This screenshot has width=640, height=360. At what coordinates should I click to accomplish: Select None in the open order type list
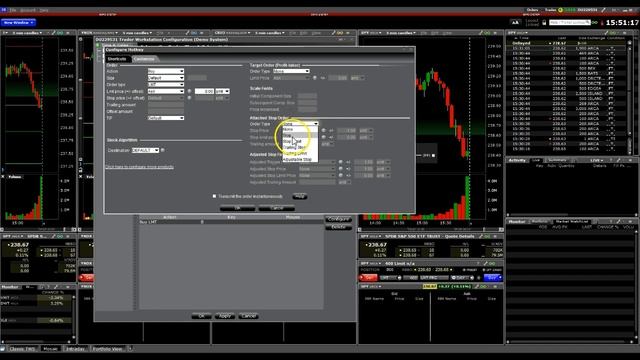click(x=299, y=129)
